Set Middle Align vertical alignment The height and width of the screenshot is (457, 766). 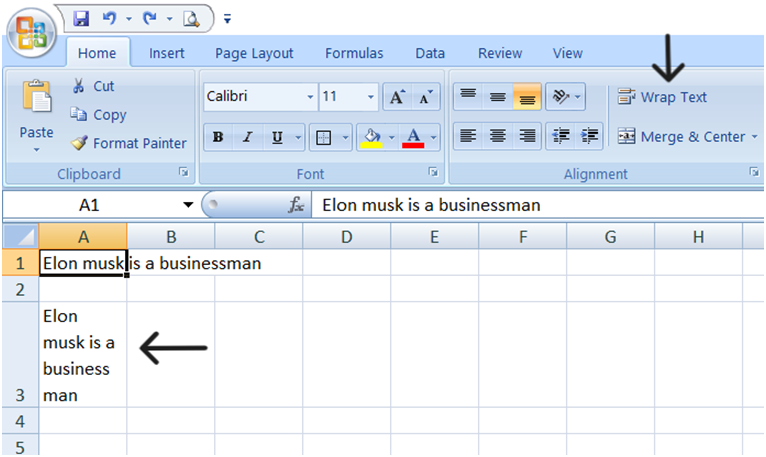498,96
